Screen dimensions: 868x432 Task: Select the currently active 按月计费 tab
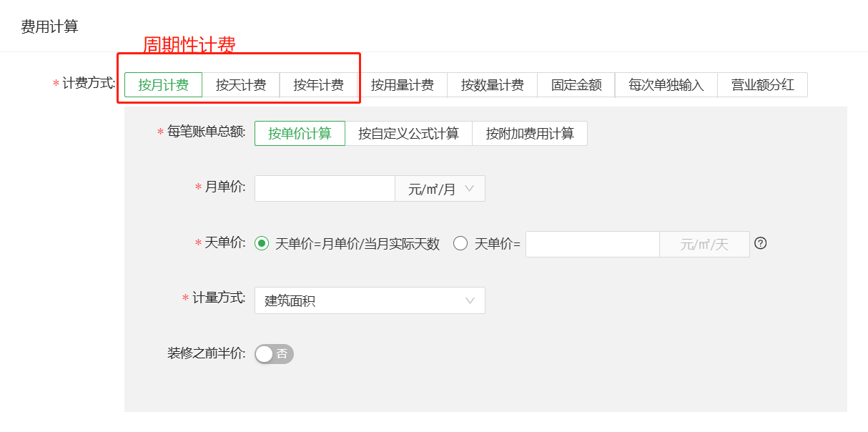[x=162, y=84]
